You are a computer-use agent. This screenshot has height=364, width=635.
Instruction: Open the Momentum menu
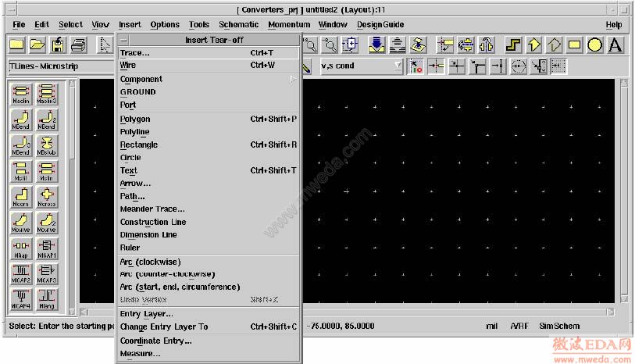288,24
